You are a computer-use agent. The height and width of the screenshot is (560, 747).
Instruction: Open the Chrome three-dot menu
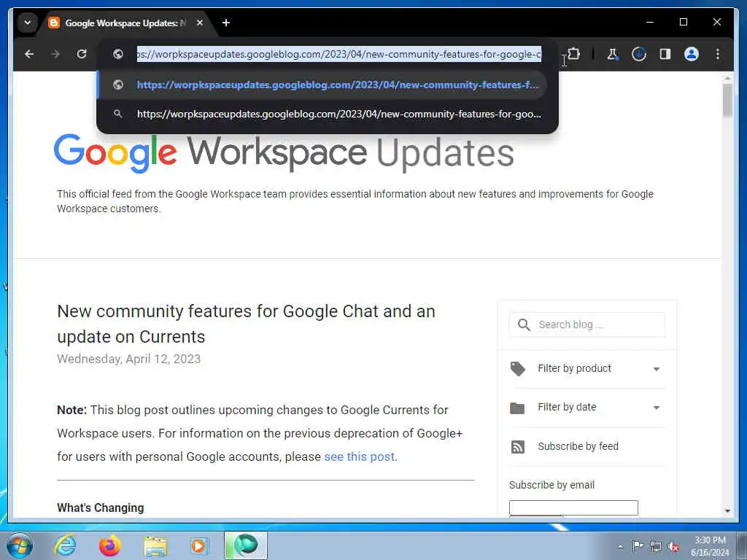pyautogui.click(x=718, y=54)
